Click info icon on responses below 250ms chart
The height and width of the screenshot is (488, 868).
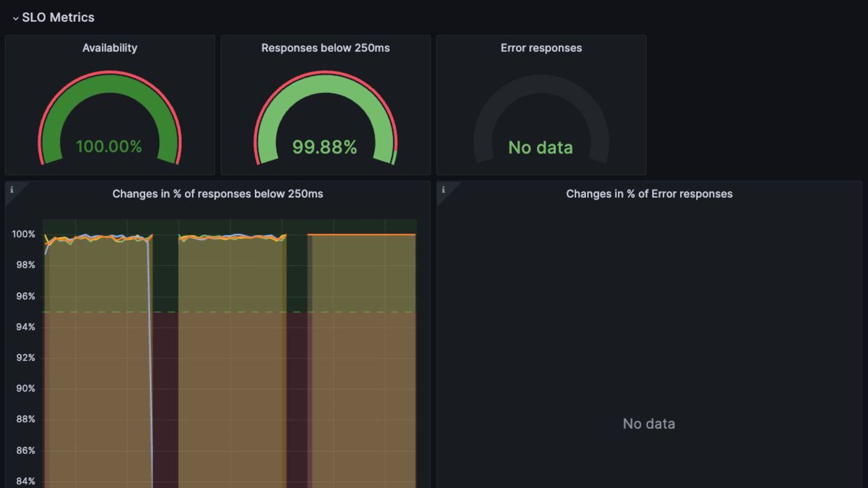click(11, 190)
